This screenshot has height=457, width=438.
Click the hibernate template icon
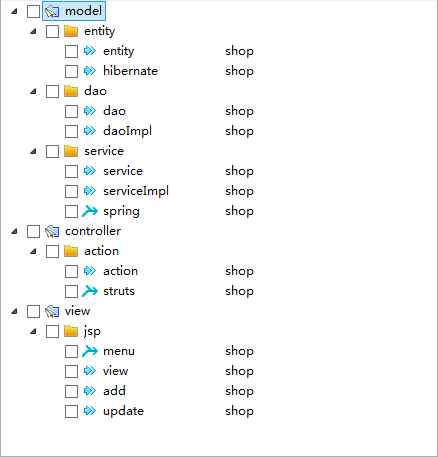[90, 71]
